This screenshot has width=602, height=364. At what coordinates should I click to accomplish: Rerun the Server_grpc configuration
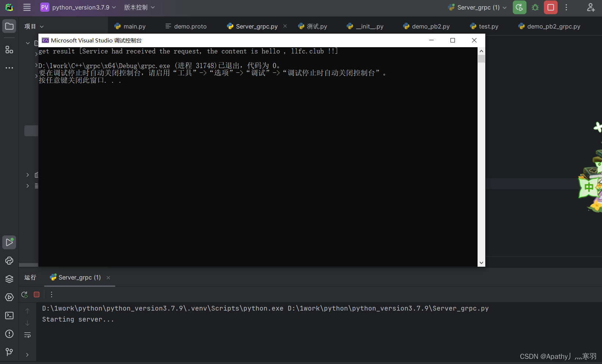click(25, 294)
